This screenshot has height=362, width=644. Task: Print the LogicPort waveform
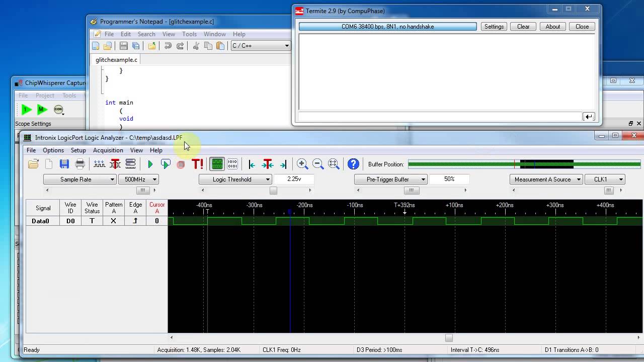79,164
